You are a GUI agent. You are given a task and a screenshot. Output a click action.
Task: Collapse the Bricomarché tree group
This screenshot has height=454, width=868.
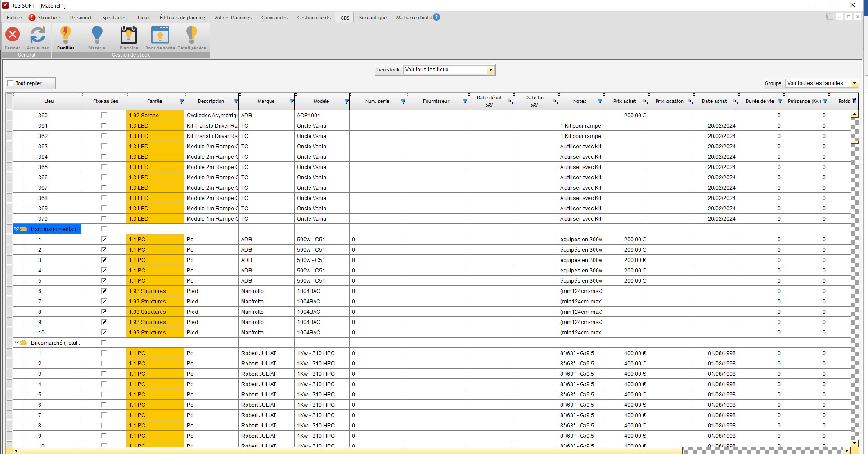click(17, 343)
